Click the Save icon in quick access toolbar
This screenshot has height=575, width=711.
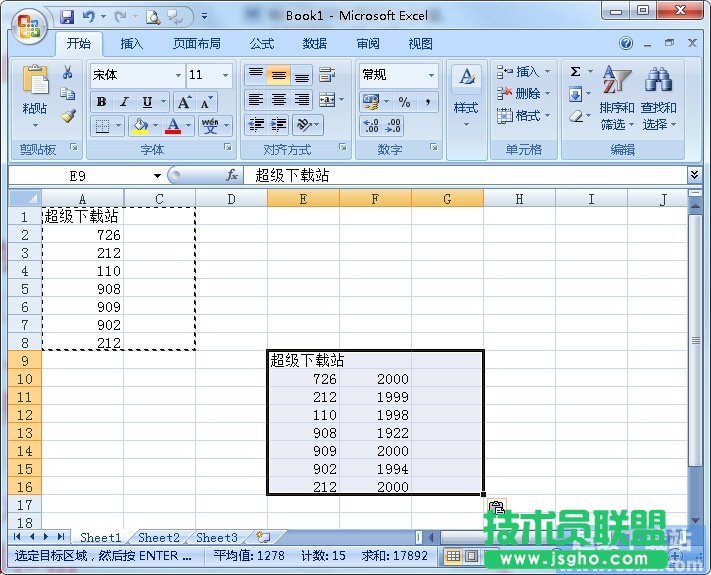(67, 16)
